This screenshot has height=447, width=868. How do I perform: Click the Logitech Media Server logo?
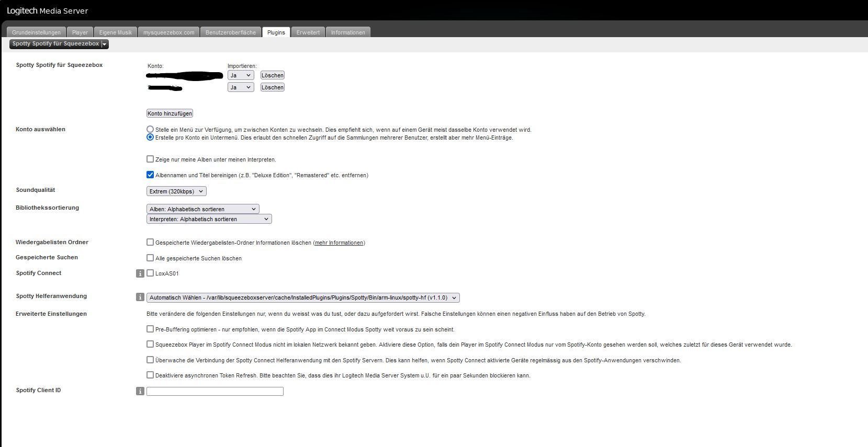point(47,11)
